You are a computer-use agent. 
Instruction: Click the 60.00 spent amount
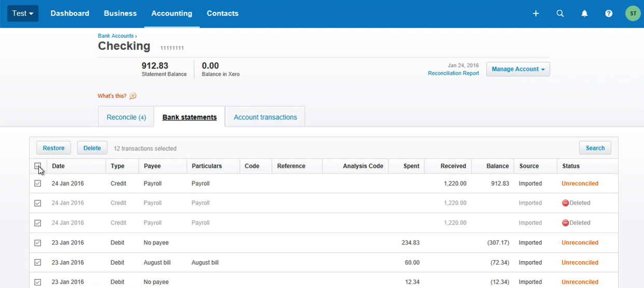point(412,263)
